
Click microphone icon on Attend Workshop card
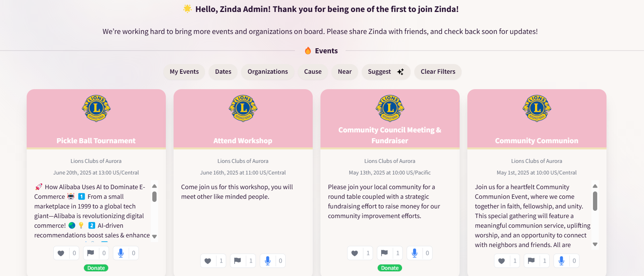pos(267,261)
